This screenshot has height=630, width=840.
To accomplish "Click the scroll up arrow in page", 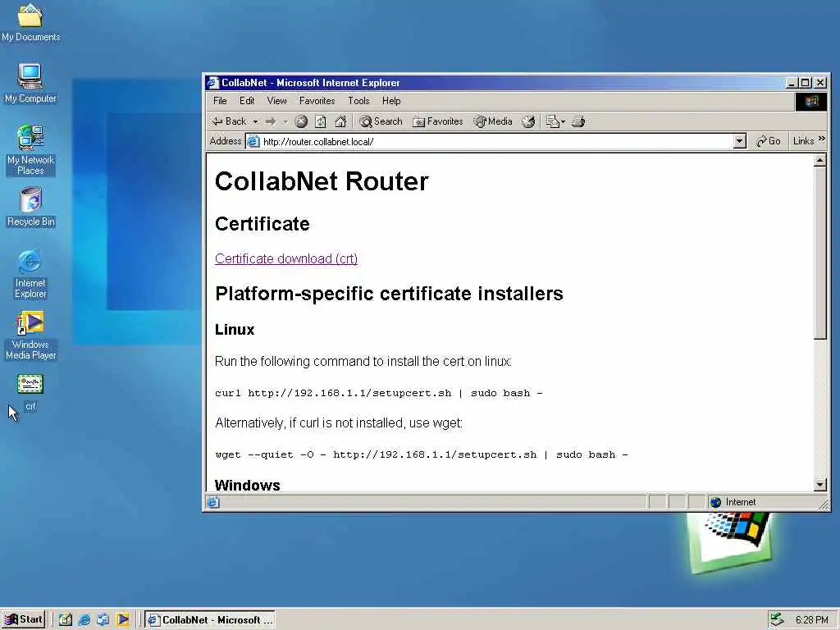I will pos(819,161).
